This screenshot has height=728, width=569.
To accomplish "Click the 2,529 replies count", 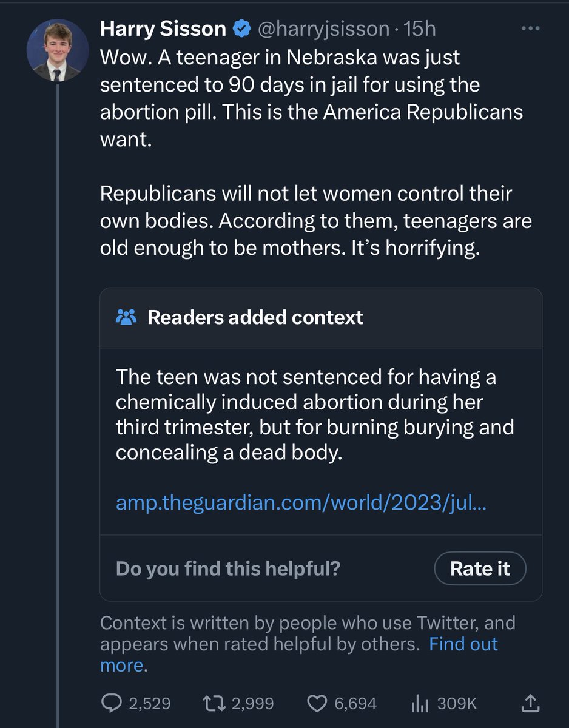I will [149, 704].
